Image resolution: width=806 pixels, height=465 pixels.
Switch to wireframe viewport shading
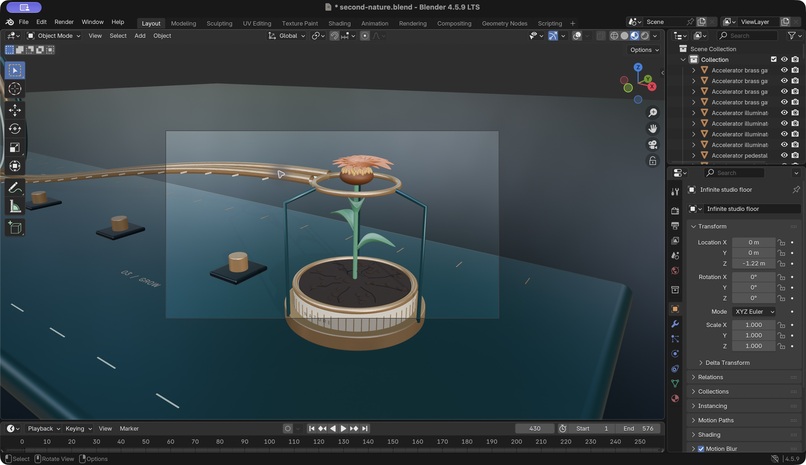[x=614, y=36]
